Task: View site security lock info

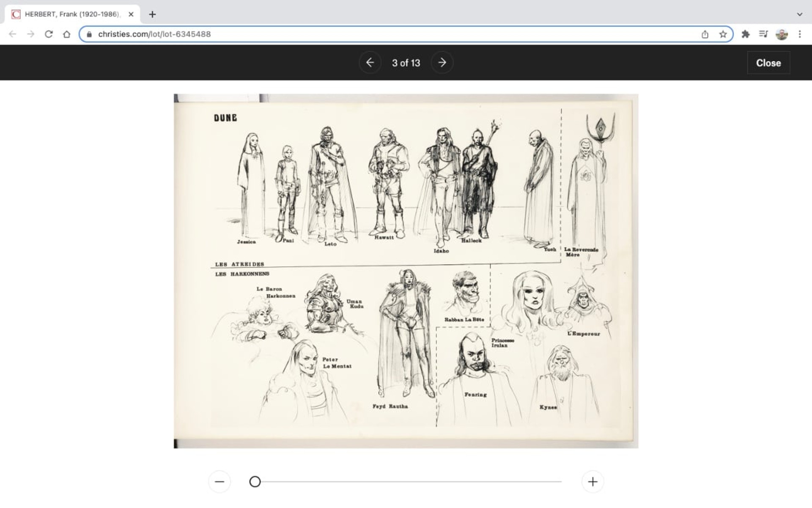Action: tap(89, 34)
